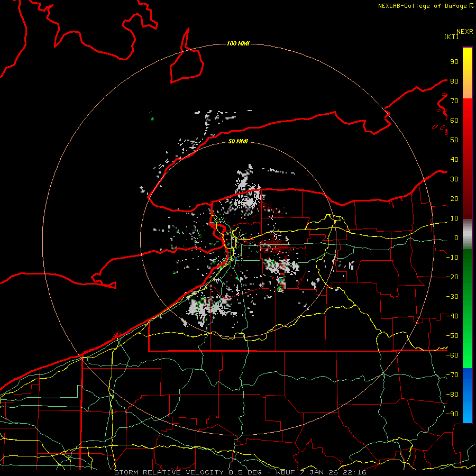
Task: Select the 70 value on velocity scale
Action: (454, 101)
